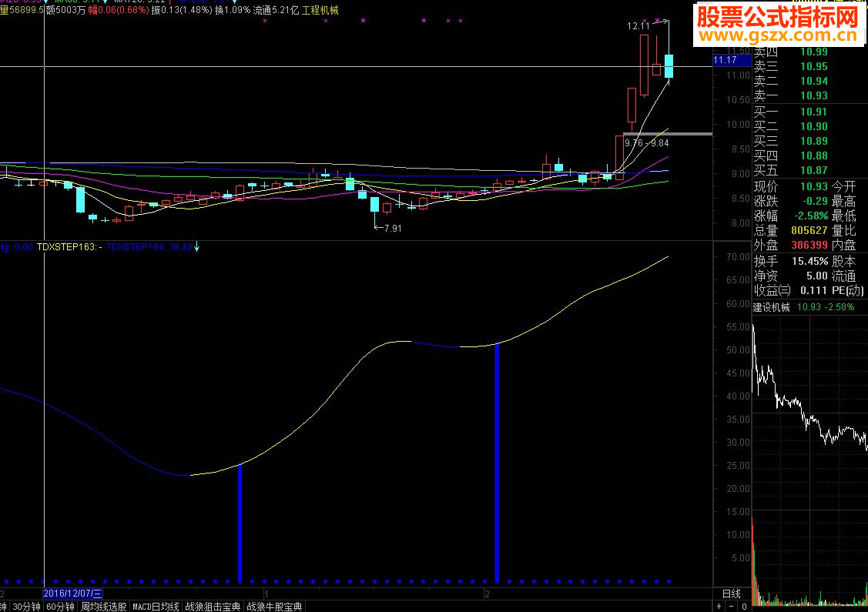Select the 买三 10.89 order row

point(791,141)
